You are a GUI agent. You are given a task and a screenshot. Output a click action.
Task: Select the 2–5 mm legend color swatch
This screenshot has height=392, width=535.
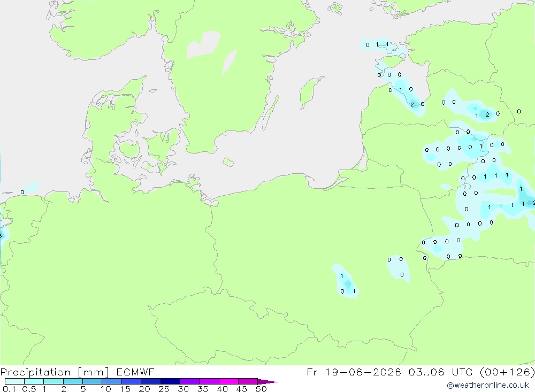73,381
